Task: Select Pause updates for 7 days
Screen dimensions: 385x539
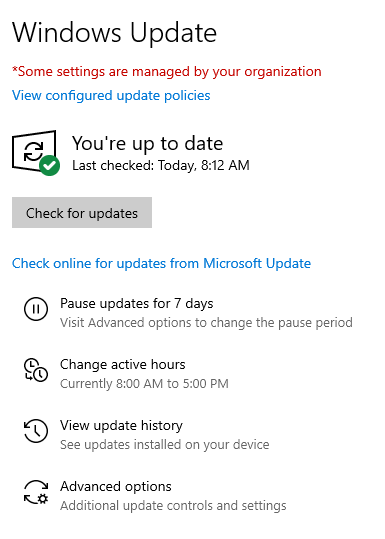Action: 136,304
